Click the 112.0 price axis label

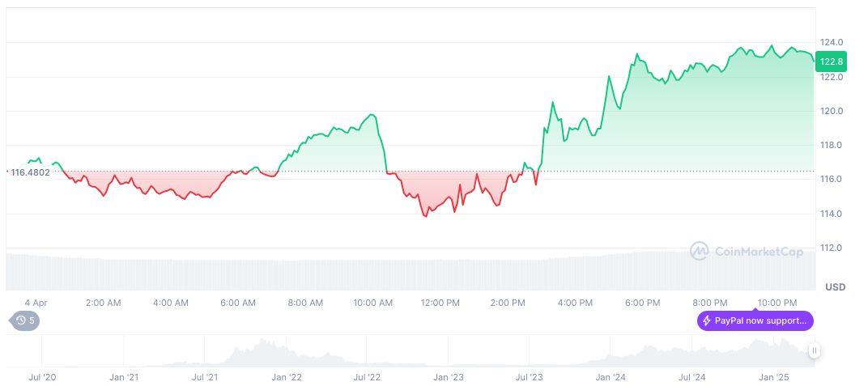point(831,248)
